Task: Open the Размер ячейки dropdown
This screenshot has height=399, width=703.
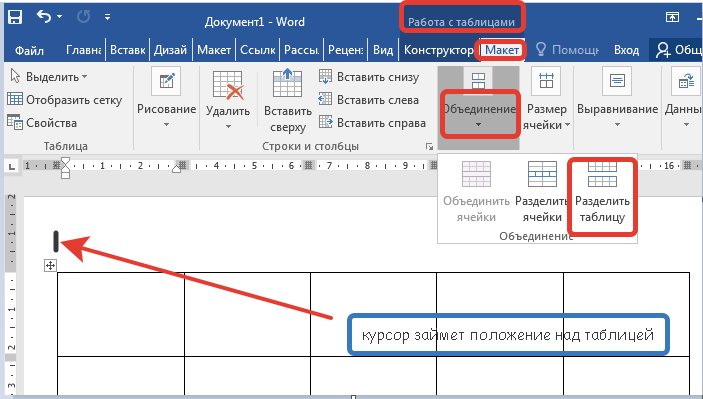Action: coord(547,100)
